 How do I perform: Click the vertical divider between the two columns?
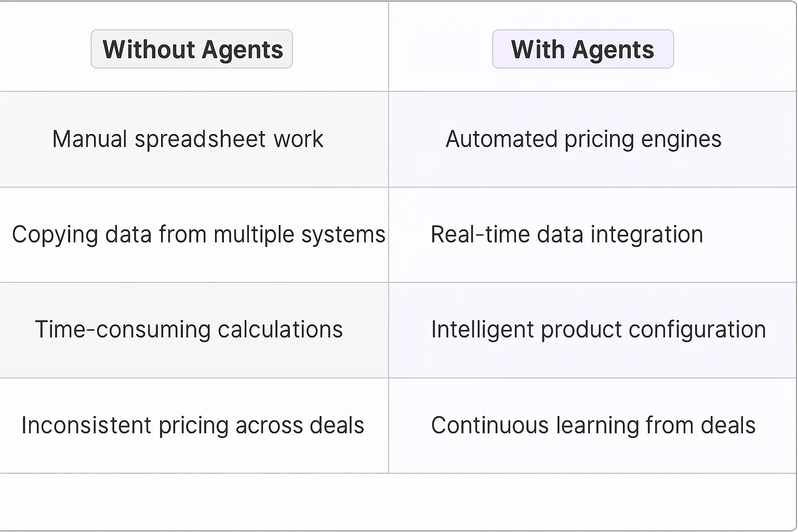[389, 281]
